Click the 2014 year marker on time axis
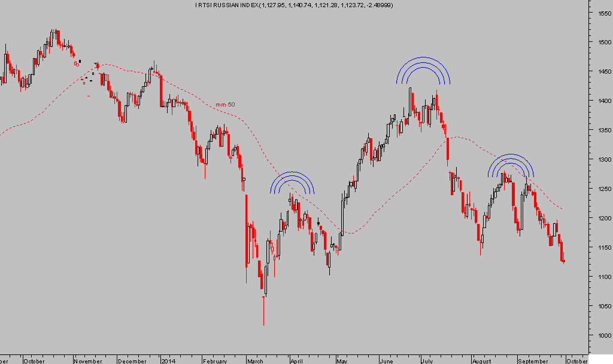The width and height of the screenshot is (613, 364). point(169,361)
